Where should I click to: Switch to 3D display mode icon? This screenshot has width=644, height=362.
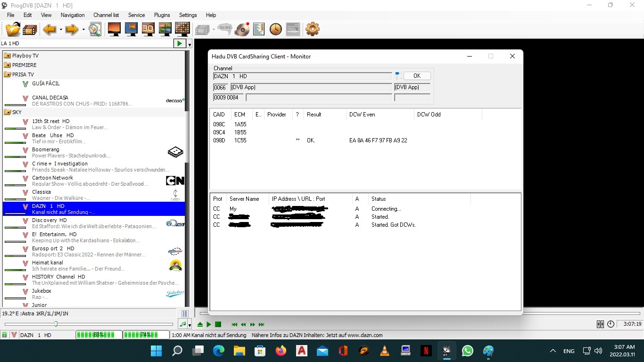[x=148, y=29]
